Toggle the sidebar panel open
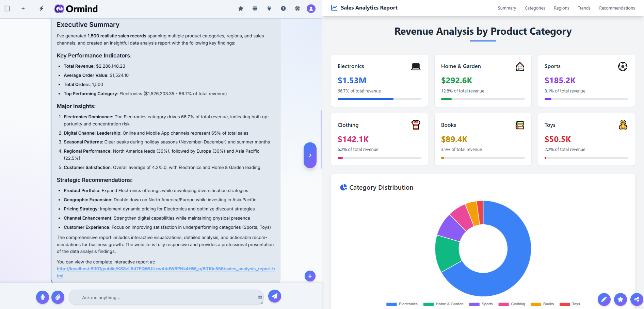 pos(7,8)
